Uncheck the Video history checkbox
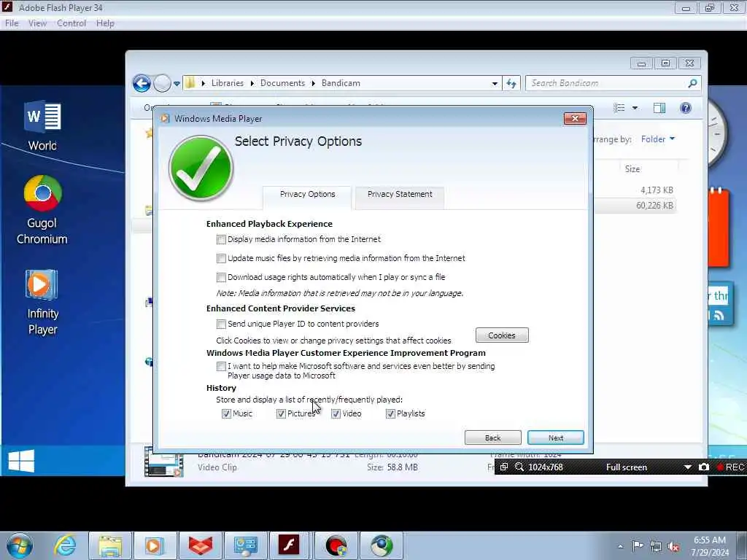This screenshot has height=560, width=747. pyautogui.click(x=336, y=414)
